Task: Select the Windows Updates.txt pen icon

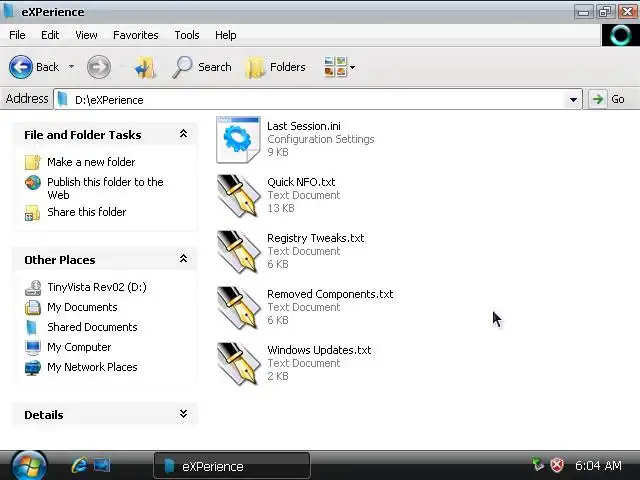Action: 238,364
